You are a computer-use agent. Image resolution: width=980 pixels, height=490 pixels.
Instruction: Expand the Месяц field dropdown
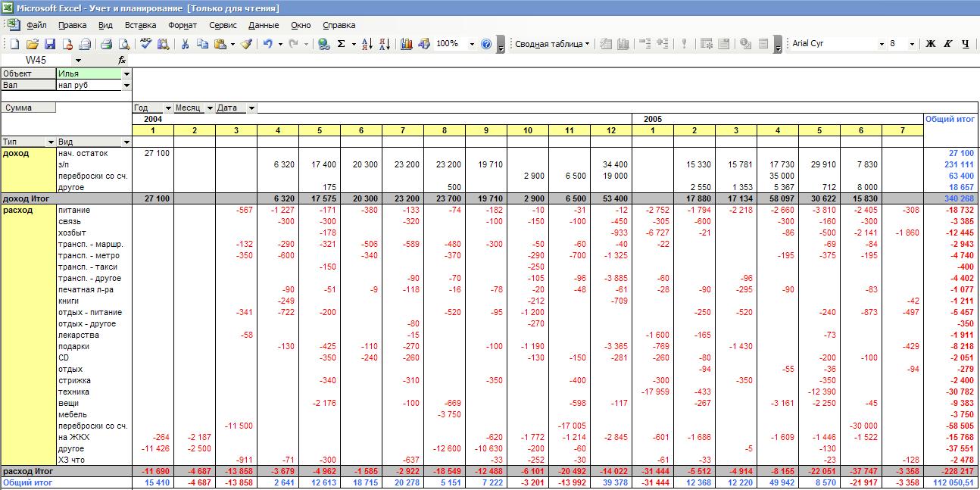click(x=208, y=108)
